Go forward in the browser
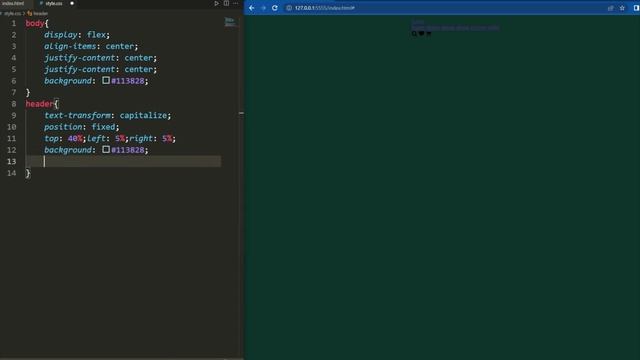640x360 pixels. click(263, 8)
